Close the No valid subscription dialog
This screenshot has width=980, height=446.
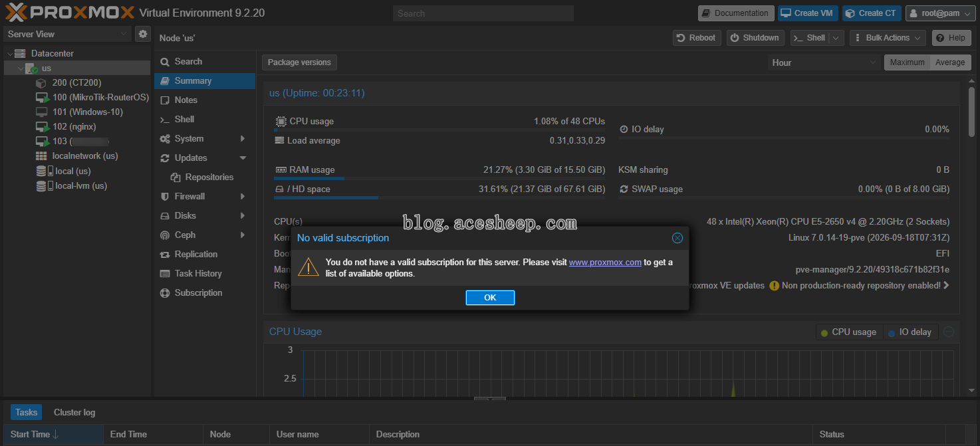coord(677,238)
